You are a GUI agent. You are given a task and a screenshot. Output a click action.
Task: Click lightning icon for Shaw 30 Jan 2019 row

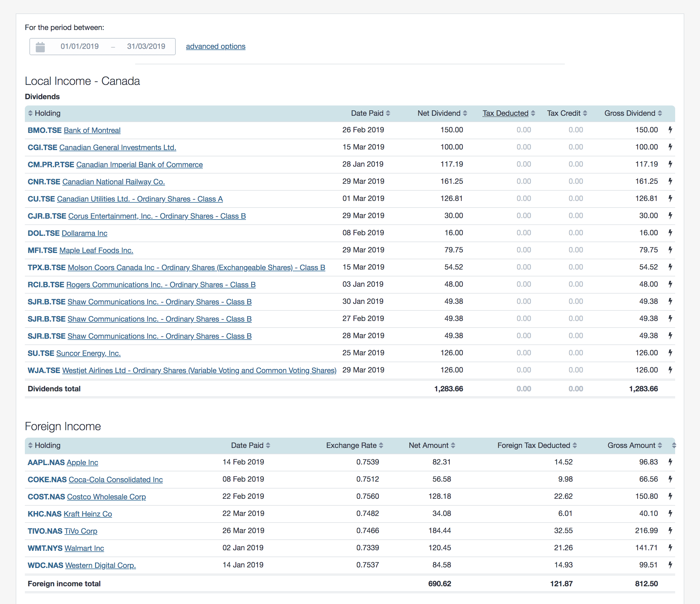click(x=670, y=302)
